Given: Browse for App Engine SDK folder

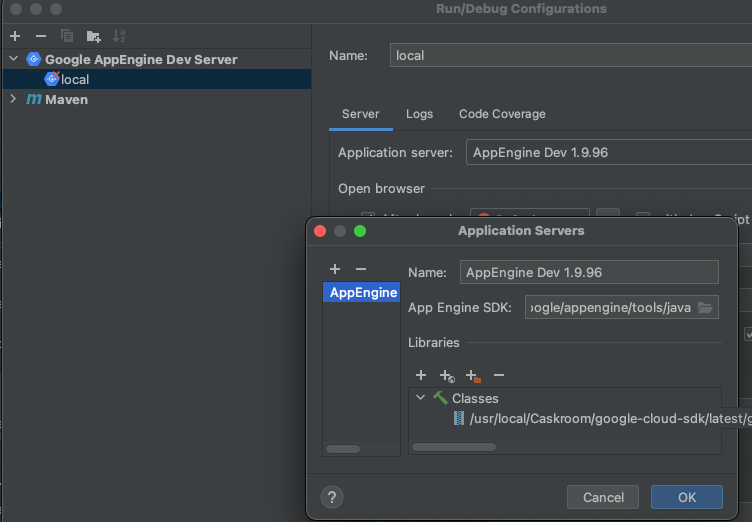Looking at the screenshot, I should coord(705,308).
